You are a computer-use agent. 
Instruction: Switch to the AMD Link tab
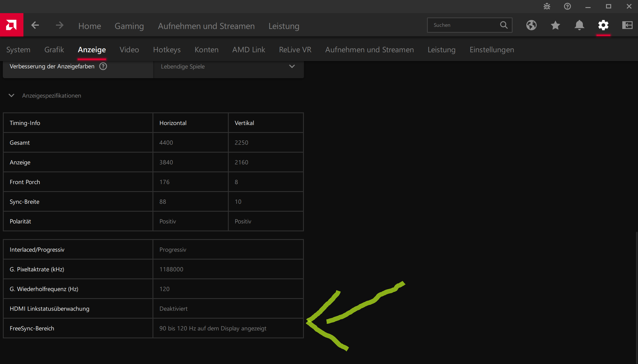pyautogui.click(x=248, y=50)
